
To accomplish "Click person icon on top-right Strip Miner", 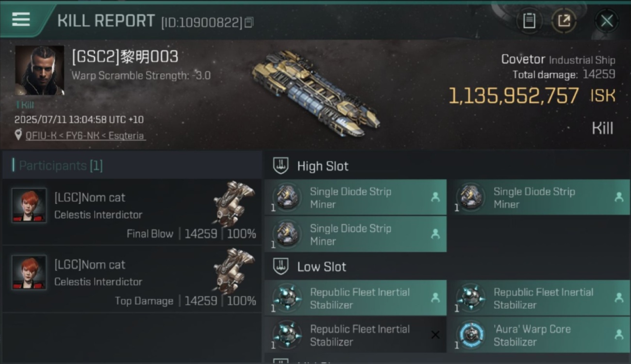I will (619, 197).
